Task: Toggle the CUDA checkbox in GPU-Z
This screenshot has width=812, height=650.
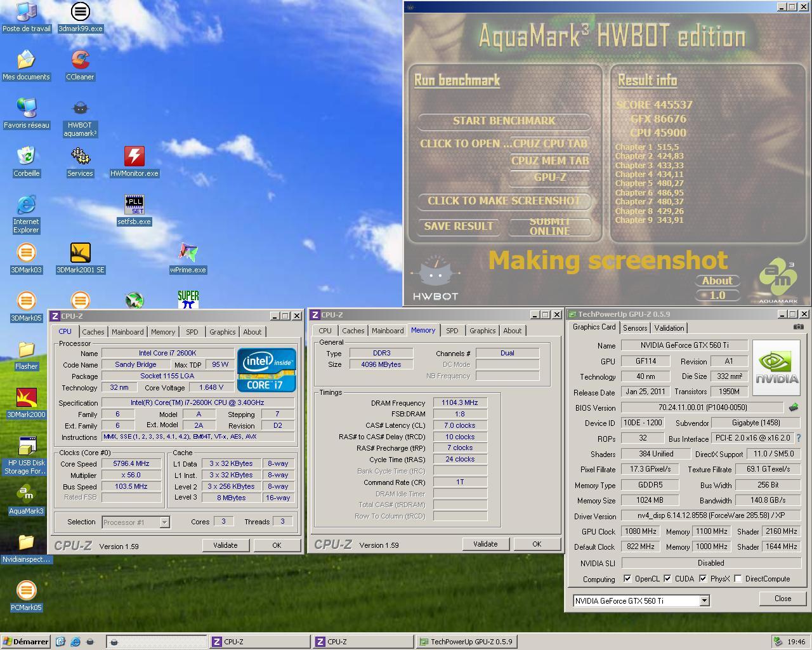Action: [x=667, y=578]
